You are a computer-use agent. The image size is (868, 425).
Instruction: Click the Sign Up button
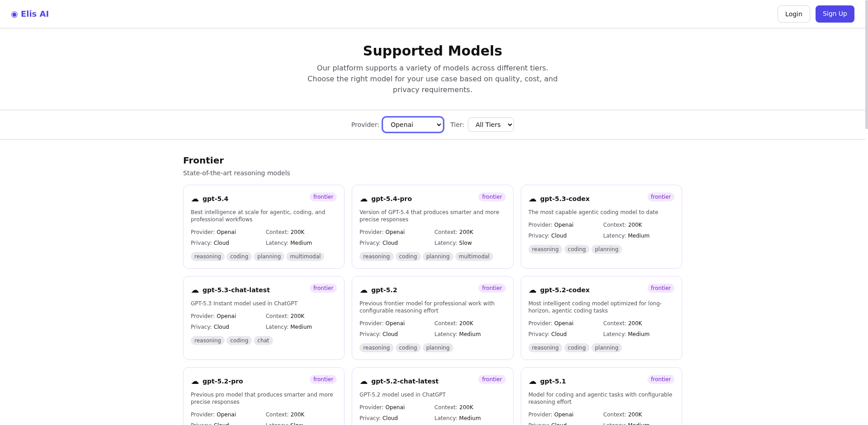[x=835, y=14]
